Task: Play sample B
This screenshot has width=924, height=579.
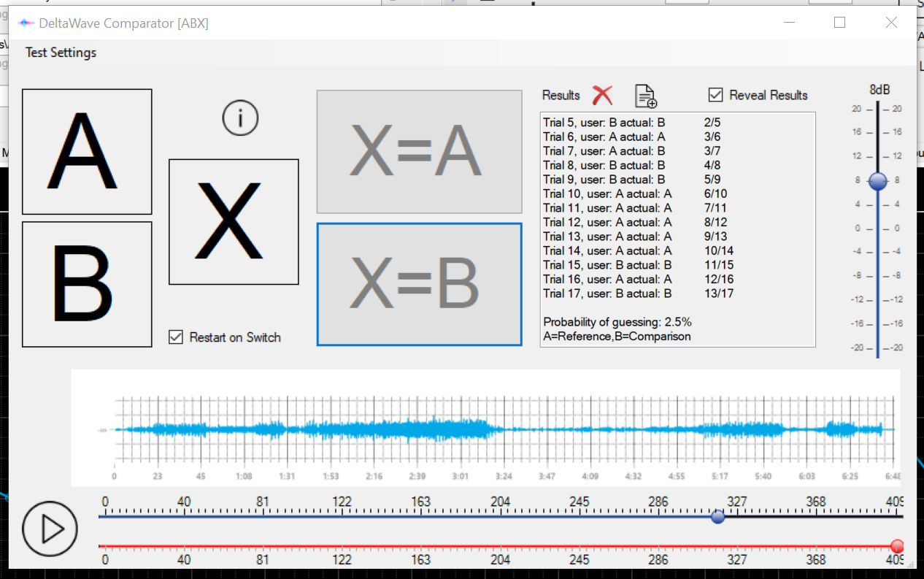Action: click(x=87, y=284)
